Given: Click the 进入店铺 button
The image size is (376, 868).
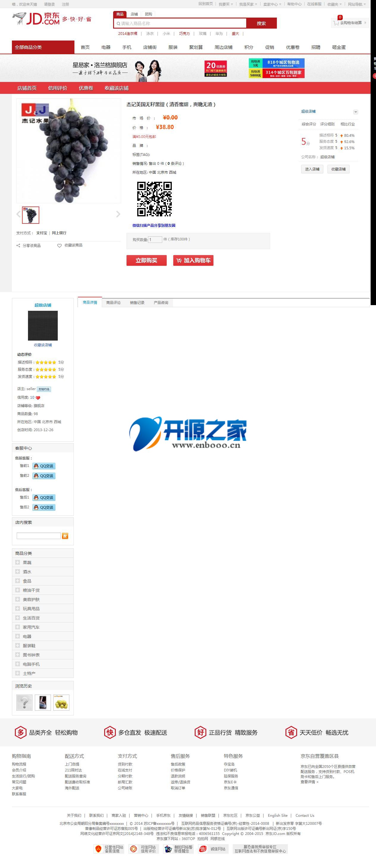Looking at the screenshot, I should click(x=312, y=169).
